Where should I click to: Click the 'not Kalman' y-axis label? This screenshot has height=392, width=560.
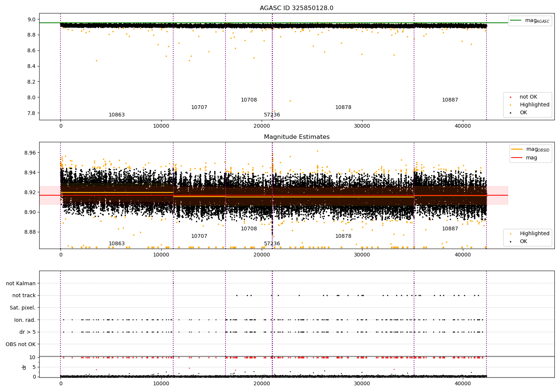click(x=21, y=284)
